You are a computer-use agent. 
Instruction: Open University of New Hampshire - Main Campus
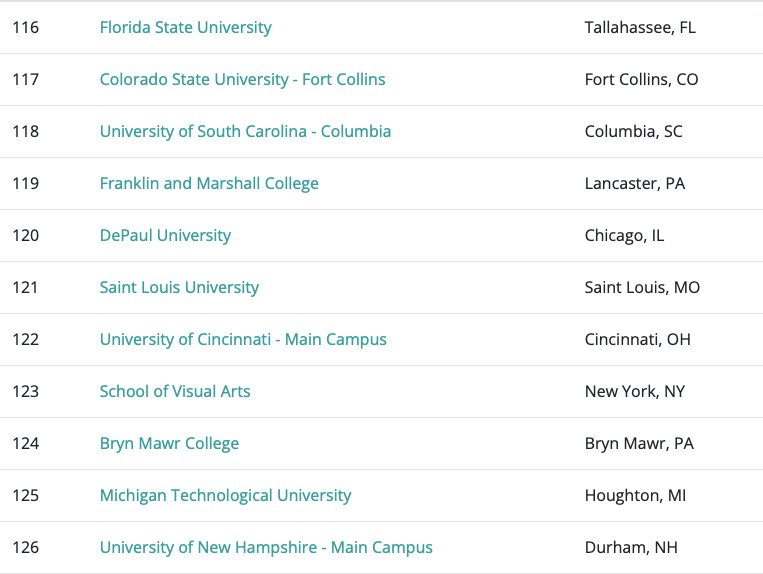266,548
